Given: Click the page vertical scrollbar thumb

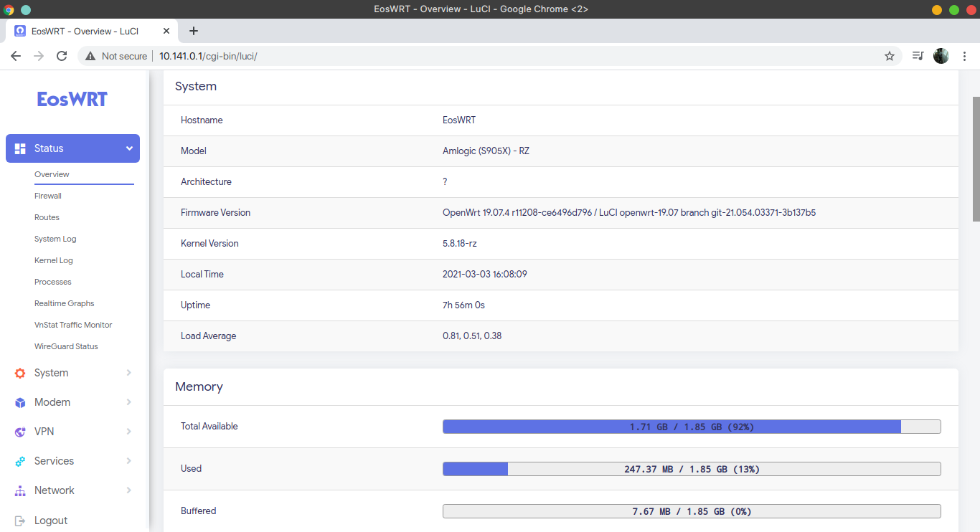Looking at the screenshot, I should tap(976, 159).
